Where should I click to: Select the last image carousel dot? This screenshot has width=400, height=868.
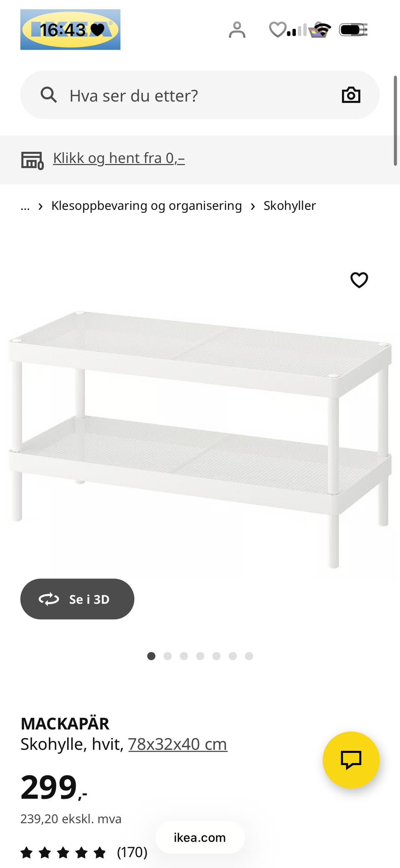click(249, 656)
